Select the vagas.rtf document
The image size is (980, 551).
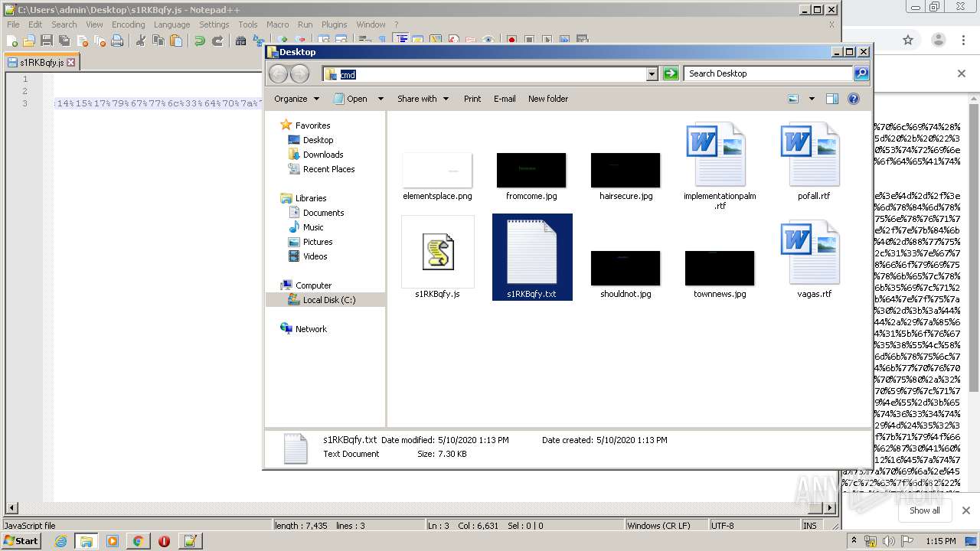814,258
